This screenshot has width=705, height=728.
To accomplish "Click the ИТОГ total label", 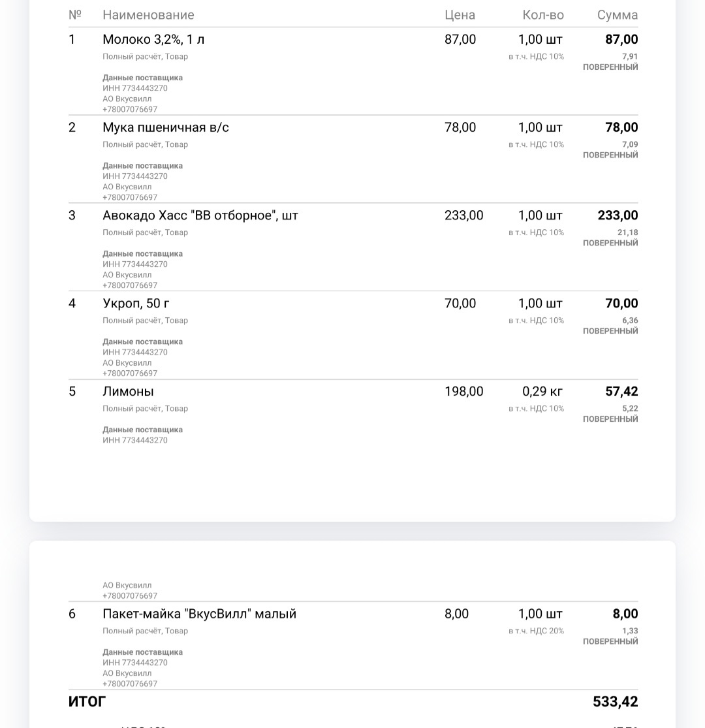I will click(87, 702).
